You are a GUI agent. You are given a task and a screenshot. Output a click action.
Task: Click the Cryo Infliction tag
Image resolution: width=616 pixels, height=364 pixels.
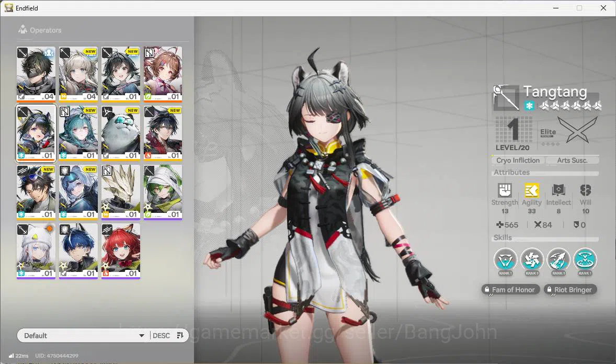click(x=518, y=160)
